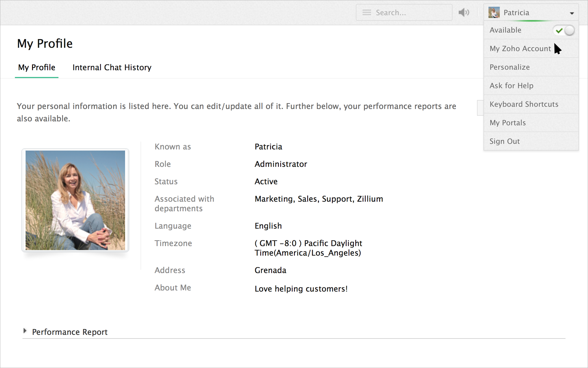The width and height of the screenshot is (588, 368).
Task: Select Ask for Help menu entry
Action: 511,86
